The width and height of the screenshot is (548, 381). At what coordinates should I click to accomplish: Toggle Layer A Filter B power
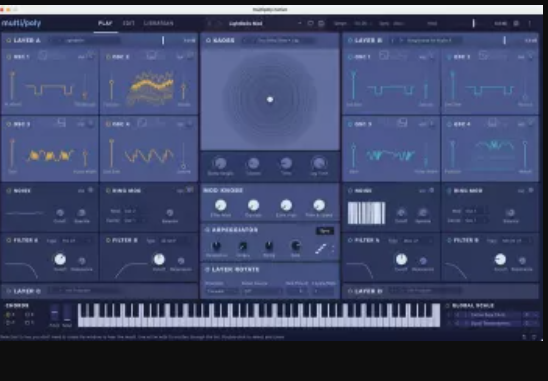pyautogui.click(x=108, y=240)
